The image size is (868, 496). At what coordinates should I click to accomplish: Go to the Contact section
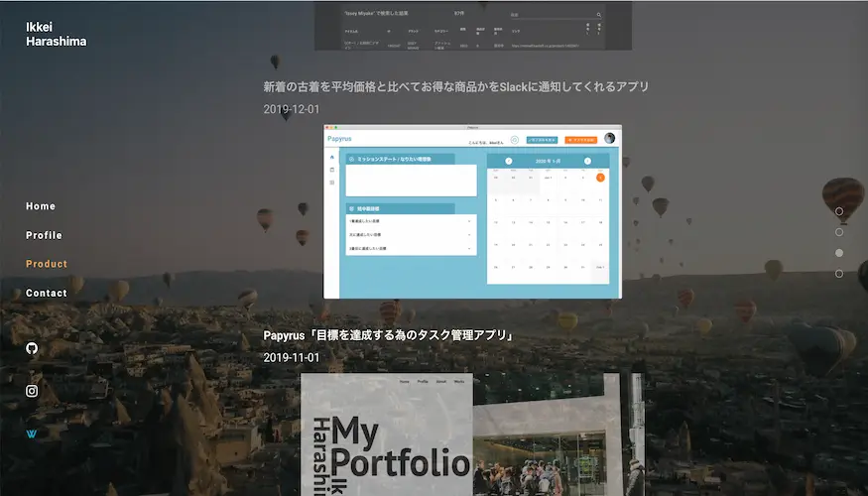coord(47,293)
